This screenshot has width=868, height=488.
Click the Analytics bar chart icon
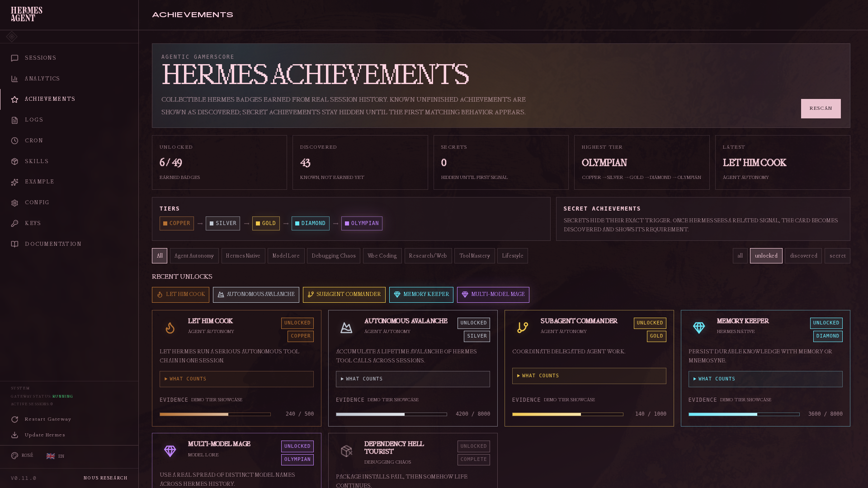pyautogui.click(x=14, y=79)
